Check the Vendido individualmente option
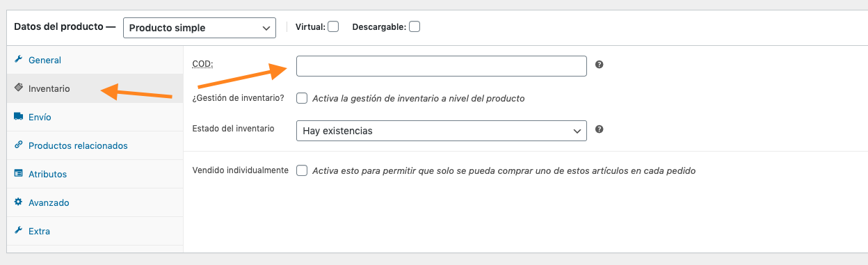868x265 pixels. click(302, 170)
